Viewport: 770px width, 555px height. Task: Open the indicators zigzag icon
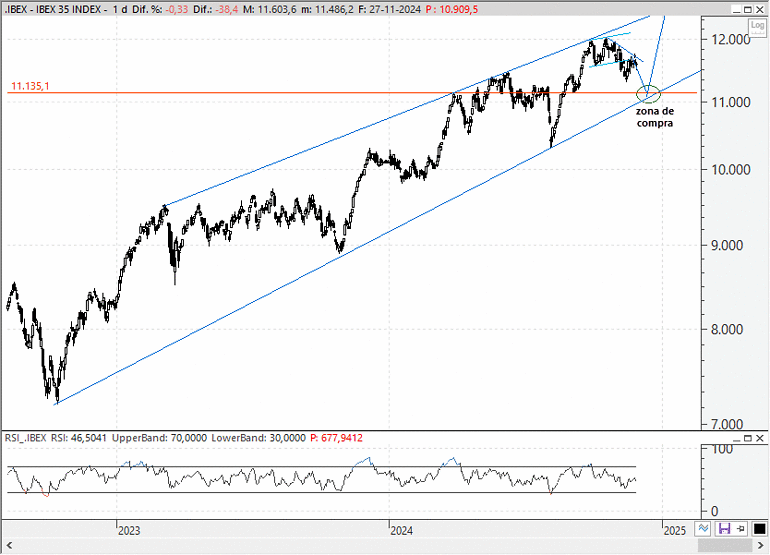tap(703, 528)
